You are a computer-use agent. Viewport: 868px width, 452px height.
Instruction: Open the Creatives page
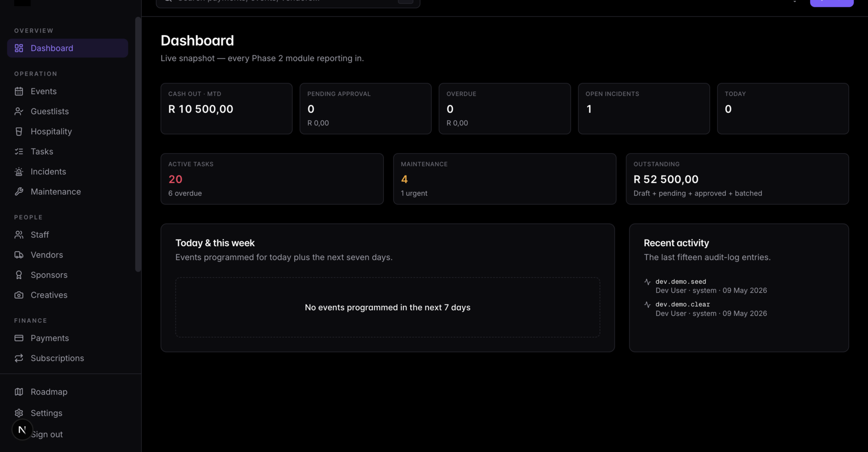click(x=68, y=295)
